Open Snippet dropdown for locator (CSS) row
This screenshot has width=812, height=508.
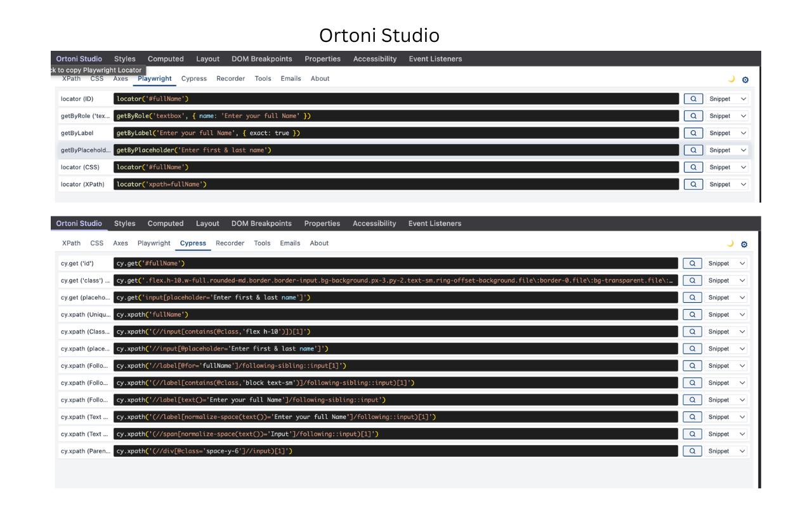click(728, 168)
